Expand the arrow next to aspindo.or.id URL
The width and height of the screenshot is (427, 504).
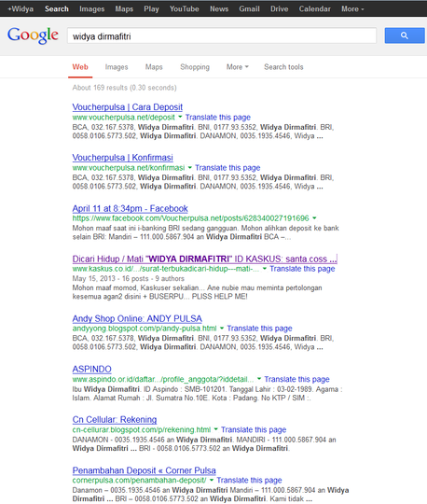point(259,379)
